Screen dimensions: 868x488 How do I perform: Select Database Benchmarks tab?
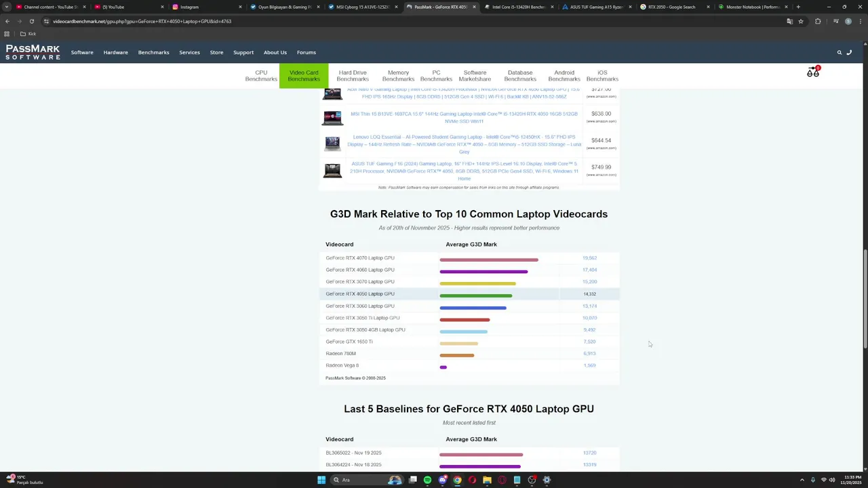[520, 76]
